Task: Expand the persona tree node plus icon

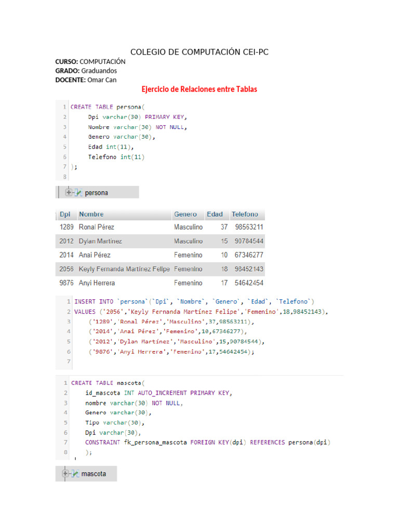Action: coord(69,193)
